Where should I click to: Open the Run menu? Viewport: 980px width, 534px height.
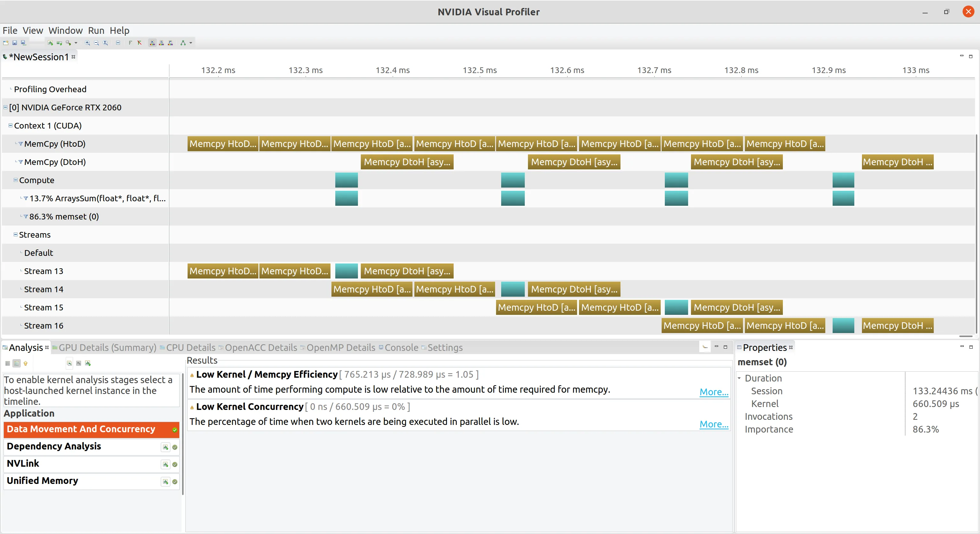(96, 30)
